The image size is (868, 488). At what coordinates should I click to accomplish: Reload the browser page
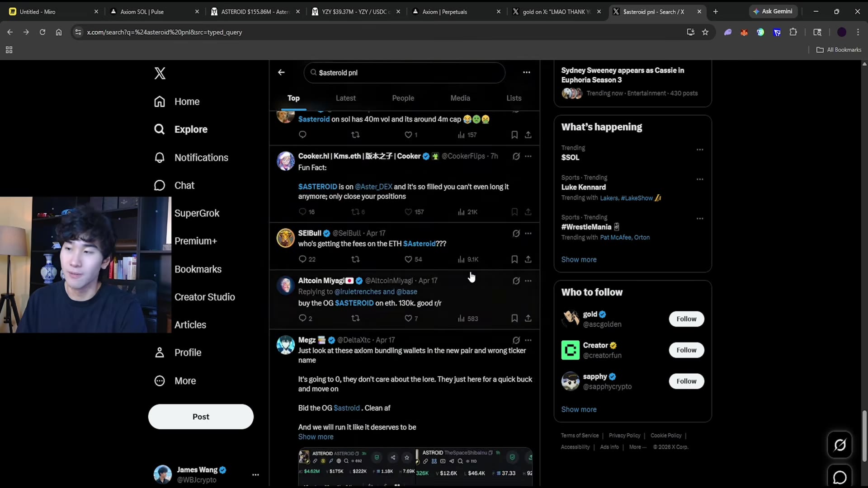click(x=42, y=32)
